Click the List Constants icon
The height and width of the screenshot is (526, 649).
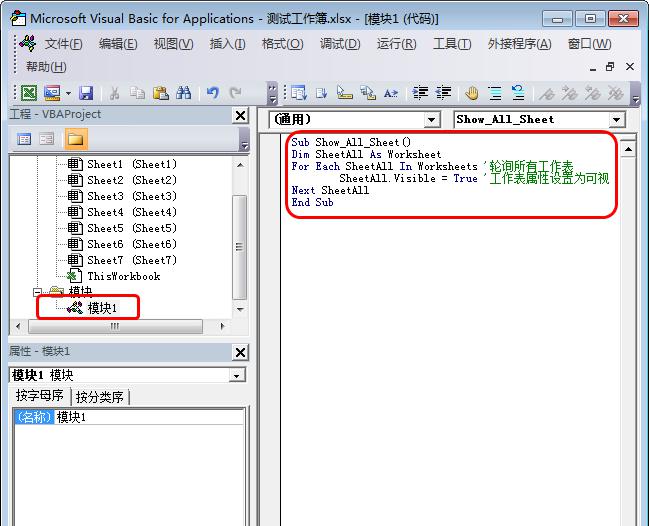322,93
